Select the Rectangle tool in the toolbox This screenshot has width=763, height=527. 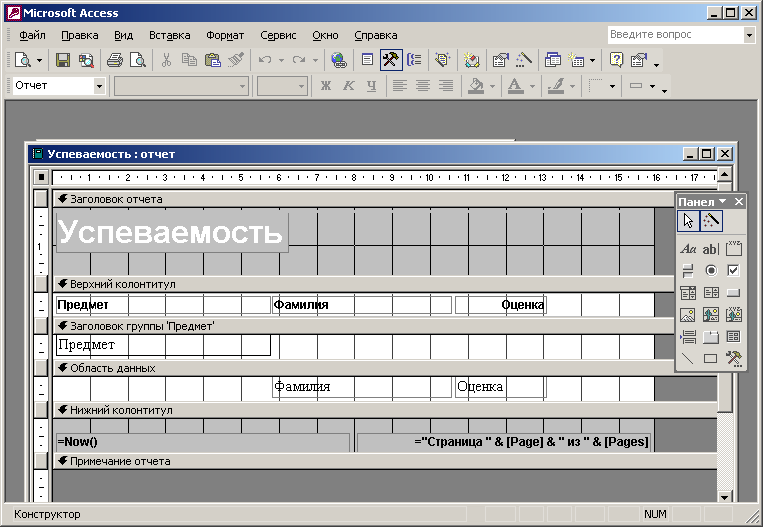[x=710, y=358]
